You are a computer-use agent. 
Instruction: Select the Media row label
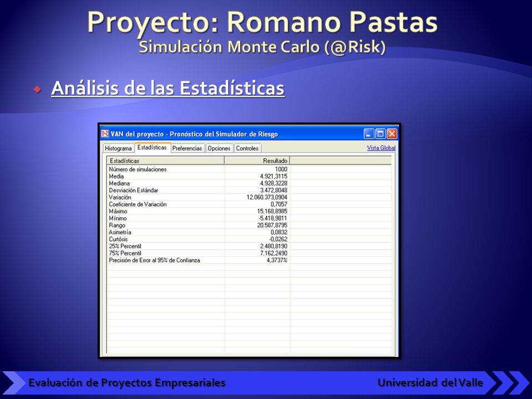pyautogui.click(x=116, y=176)
